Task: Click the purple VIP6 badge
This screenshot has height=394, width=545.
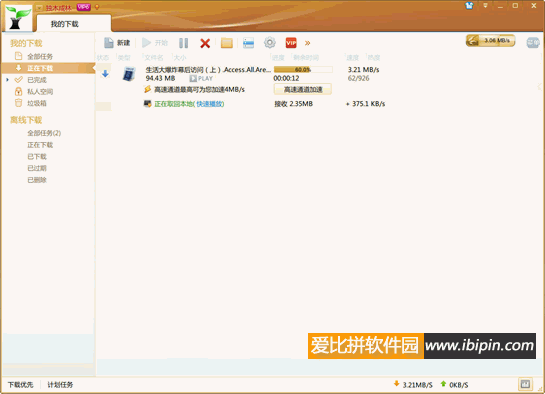Action: [x=83, y=7]
